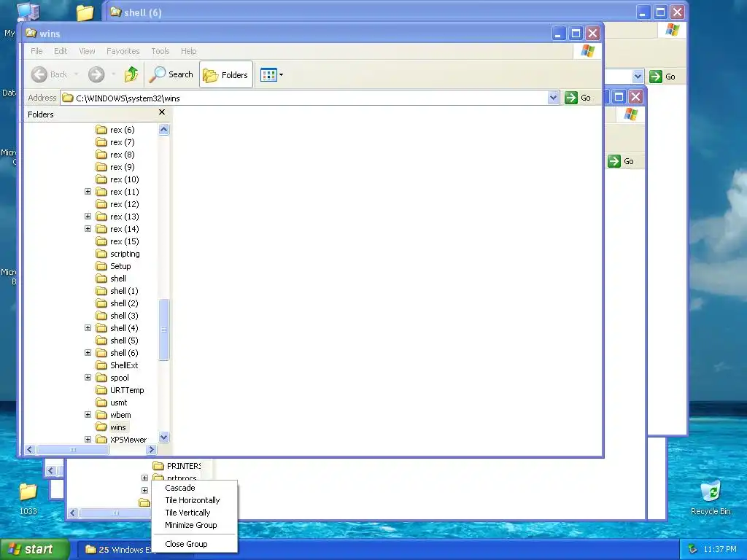Select the rex (8) folder icon
Screen dimensions: 747x560
101,155
